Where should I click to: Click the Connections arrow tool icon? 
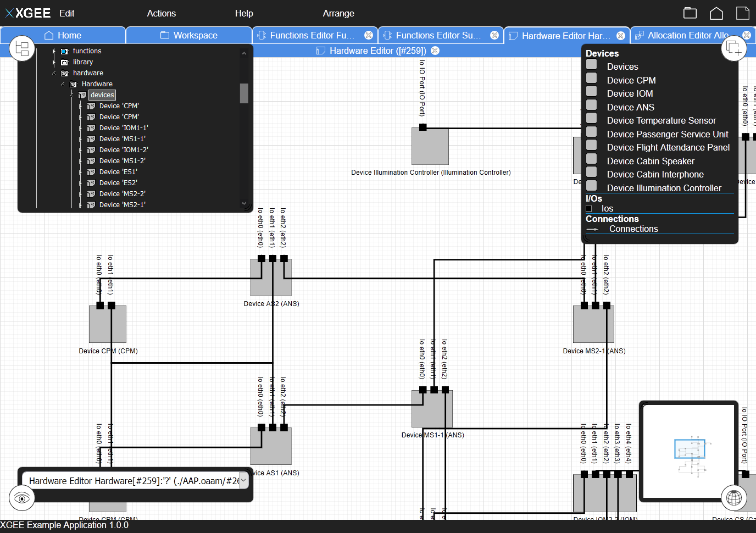pyautogui.click(x=592, y=229)
